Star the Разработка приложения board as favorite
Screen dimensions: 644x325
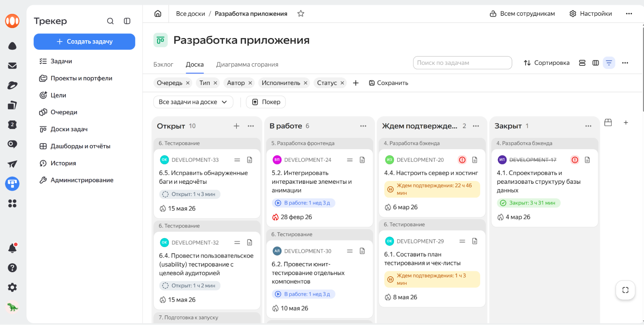[301, 14]
